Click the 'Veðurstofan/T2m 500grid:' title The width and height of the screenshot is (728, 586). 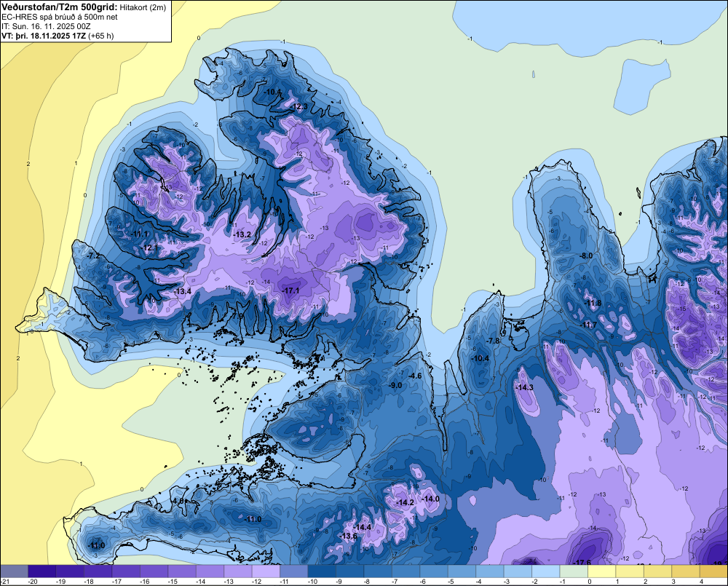tap(59, 7)
